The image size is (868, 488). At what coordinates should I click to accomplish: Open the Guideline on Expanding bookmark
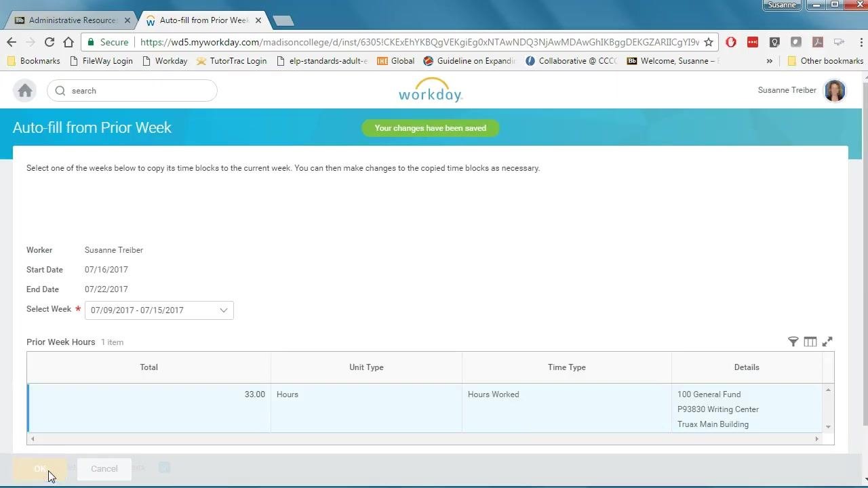469,61
